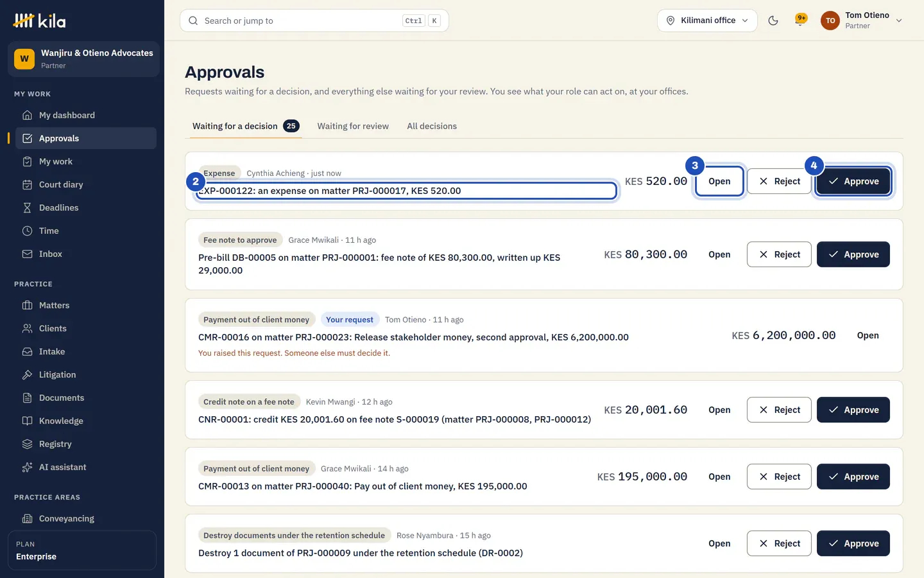
Task: Approve fee note of KES 80,300.00
Action: click(853, 254)
